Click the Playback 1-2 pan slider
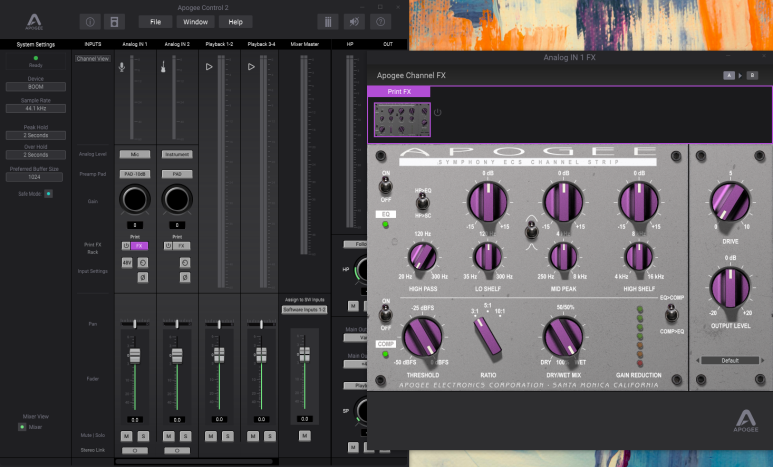 point(219,324)
